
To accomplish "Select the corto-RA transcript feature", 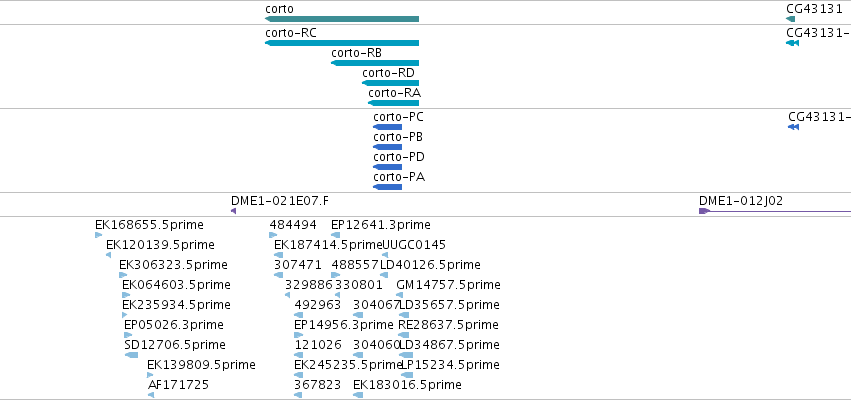I will tap(393, 103).
